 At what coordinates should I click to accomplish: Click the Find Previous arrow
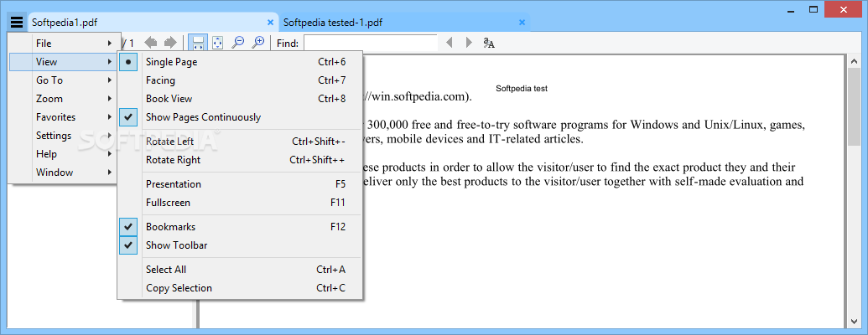pos(450,43)
